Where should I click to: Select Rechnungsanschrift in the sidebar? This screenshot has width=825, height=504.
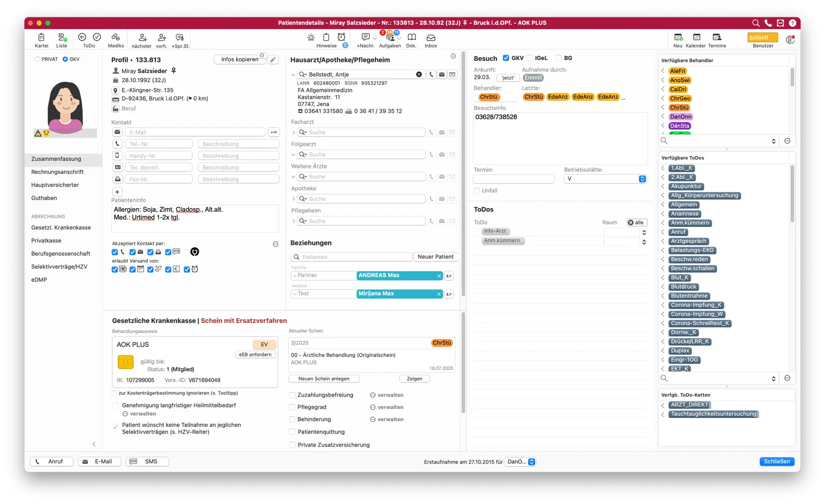click(58, 172)
